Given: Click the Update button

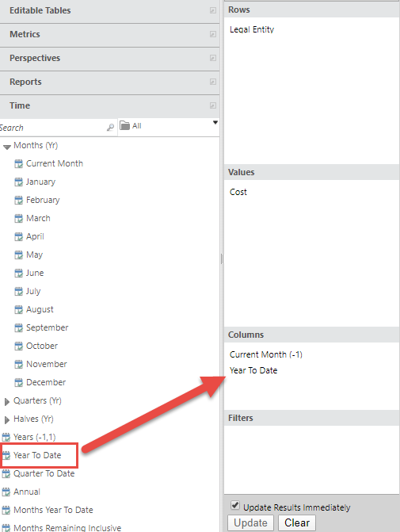Looking at the screenshot, I should (x=250, y=522).
